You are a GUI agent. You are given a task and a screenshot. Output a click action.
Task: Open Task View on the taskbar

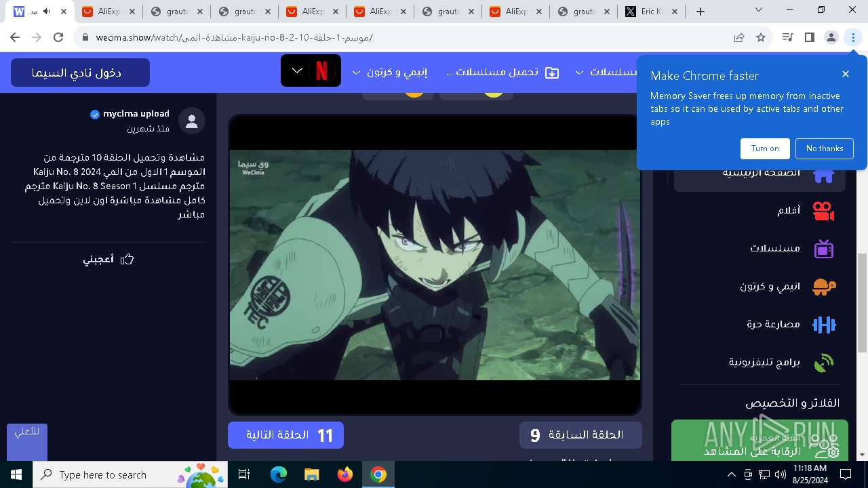click(x=245, y=474)
